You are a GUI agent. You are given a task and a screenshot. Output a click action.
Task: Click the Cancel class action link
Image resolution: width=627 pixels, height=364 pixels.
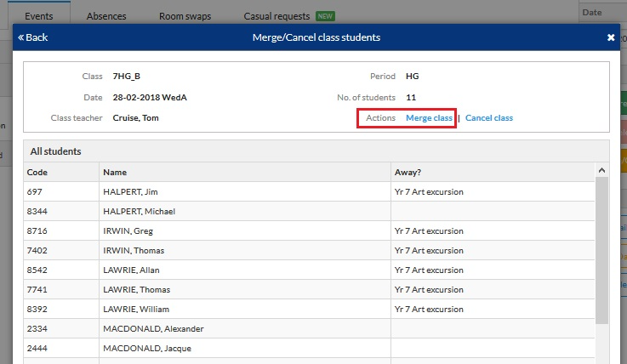click(x=489, y=118)
